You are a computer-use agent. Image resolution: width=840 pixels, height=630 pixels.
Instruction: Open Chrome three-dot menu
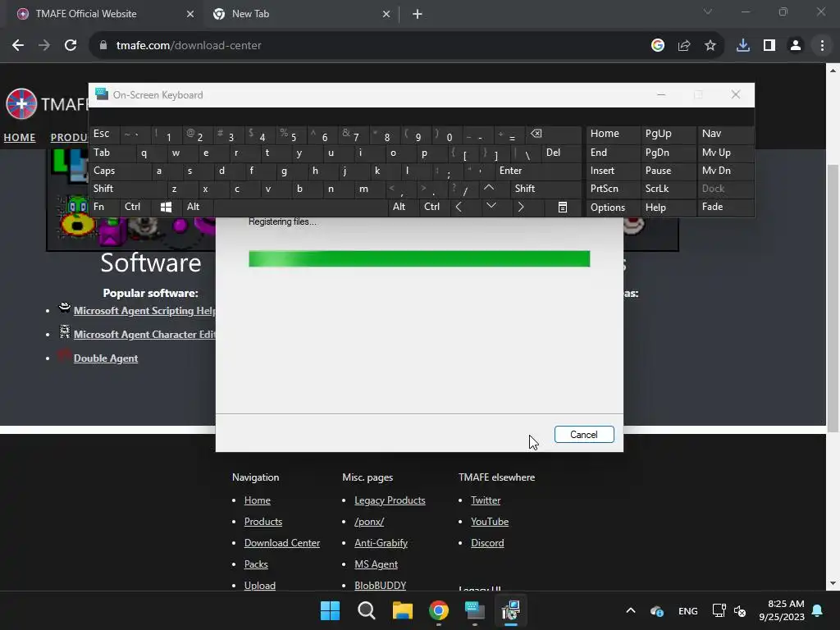click(x=822, y=46)
